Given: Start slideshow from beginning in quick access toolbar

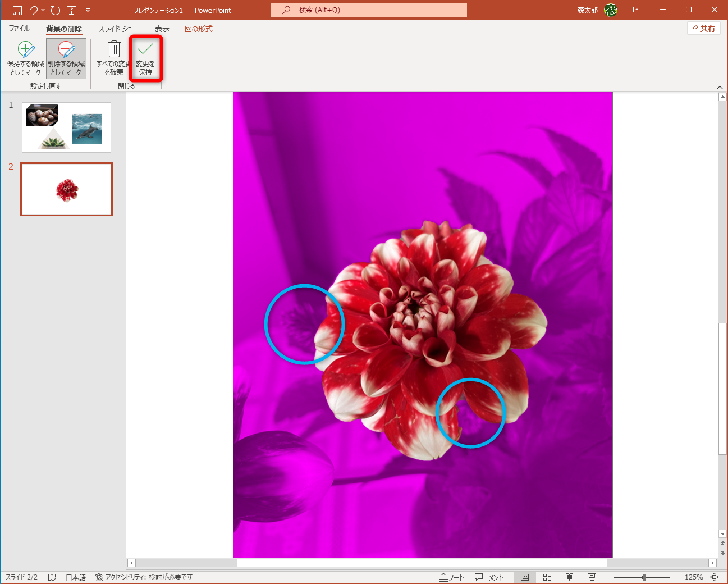Looking at the screenshot, I should [x=71, y=10].
